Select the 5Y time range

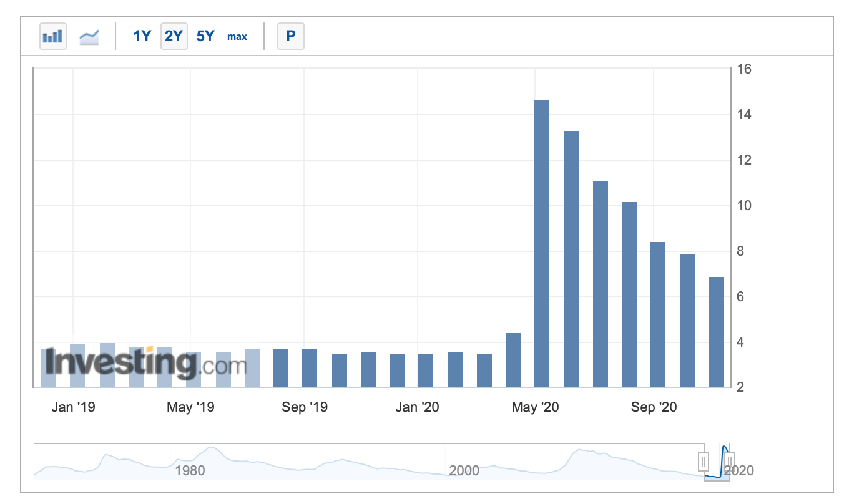click(x=205, y=36)
